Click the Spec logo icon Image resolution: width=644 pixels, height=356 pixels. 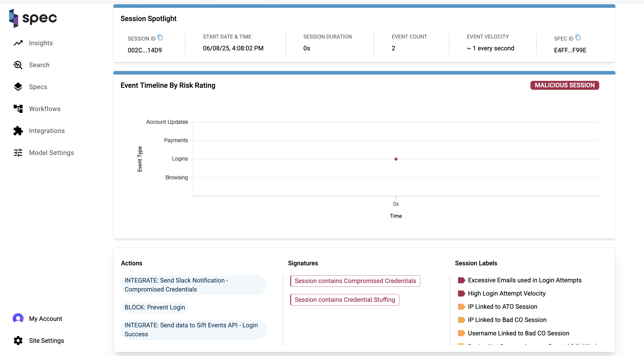[14, 18]
